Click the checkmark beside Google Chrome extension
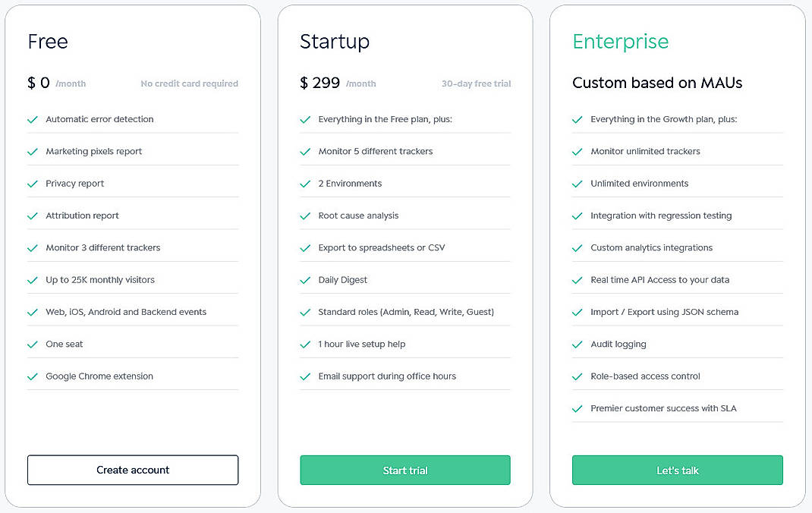This screenshot has width=812, height=513. point(33,376)
